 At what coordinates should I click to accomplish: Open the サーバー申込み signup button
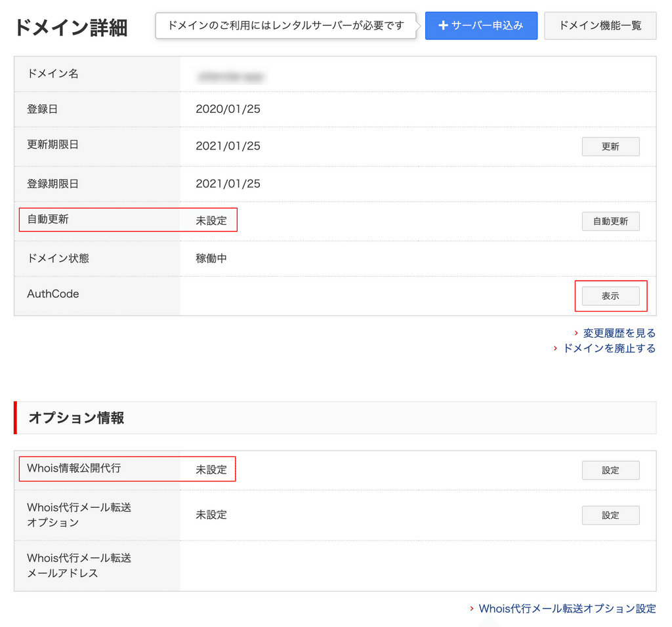pyautogui.click(x=482, y=26)
